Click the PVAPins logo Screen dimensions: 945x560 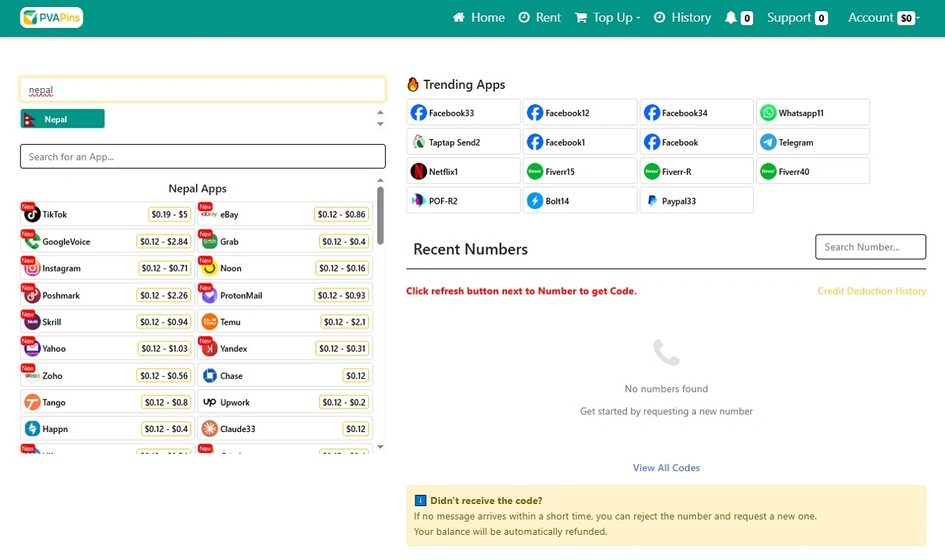[x=52, y=17]
